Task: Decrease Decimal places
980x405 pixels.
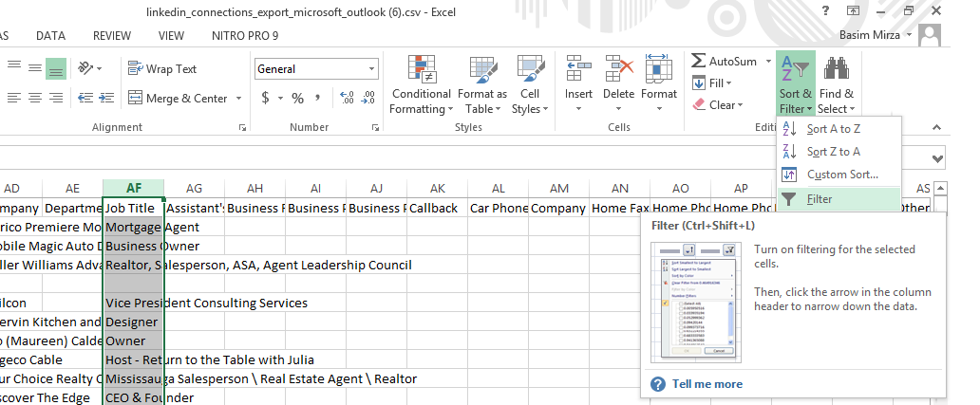Action: pos(368,98)
